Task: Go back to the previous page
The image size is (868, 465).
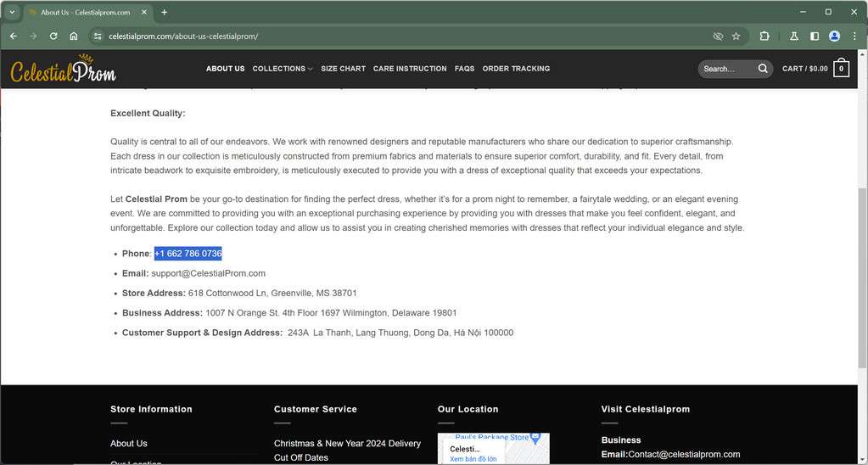Action: tap(14, 36)
